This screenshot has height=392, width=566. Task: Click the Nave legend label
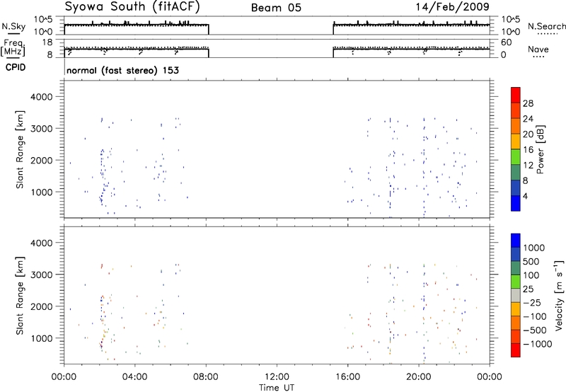(x=538, y=49)
